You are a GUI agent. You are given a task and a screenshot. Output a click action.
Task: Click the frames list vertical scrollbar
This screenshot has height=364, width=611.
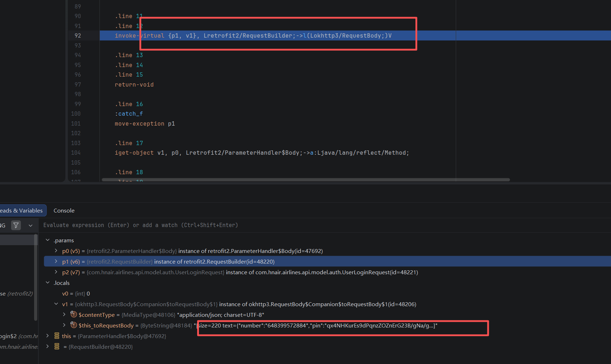click(x=36, y=277)
